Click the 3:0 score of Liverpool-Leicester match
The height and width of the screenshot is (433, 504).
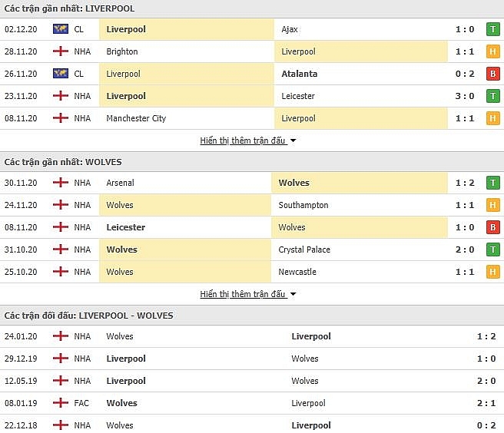coord(465,96)
